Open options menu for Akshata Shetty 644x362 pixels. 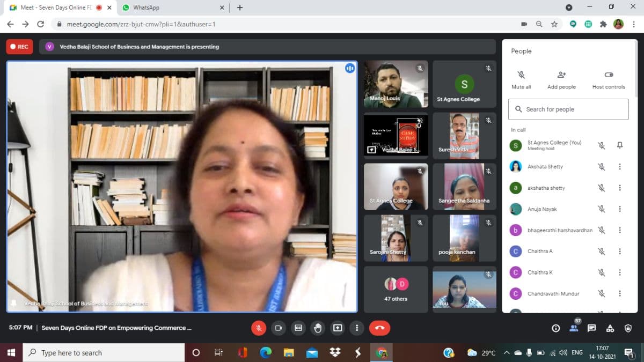click(x=619, y=167)
